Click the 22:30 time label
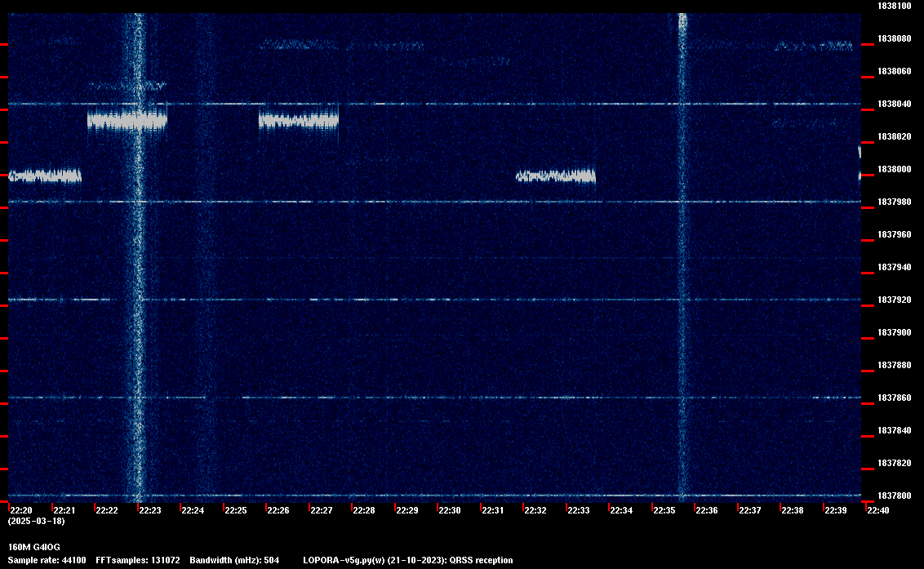 [450, 510]
